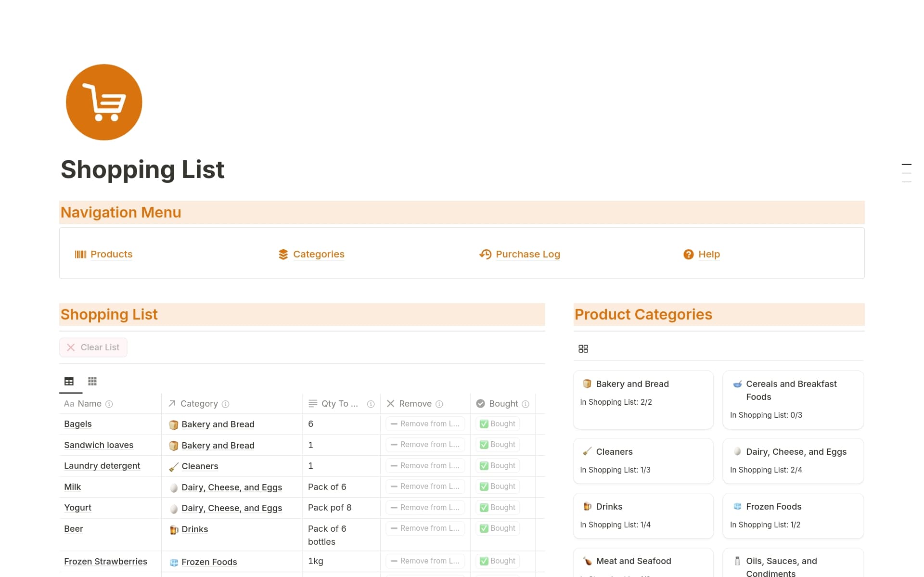Click the stacked layers icon beside Categories
This screenshot has width=924, height=577.
283,254
